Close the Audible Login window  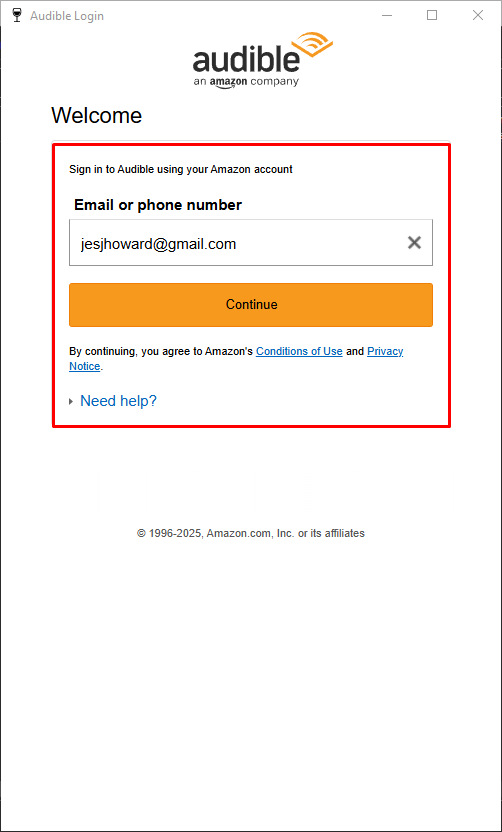[x=478, y=15]
